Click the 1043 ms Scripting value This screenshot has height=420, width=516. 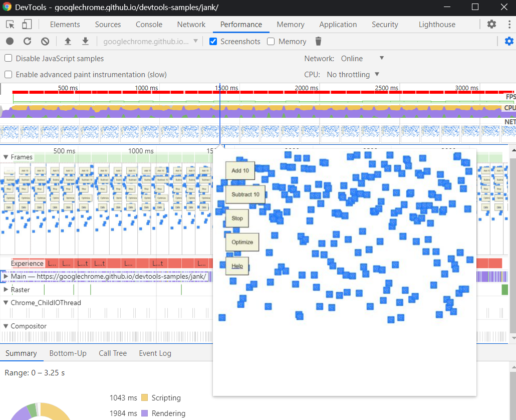(x=123, y=397)
